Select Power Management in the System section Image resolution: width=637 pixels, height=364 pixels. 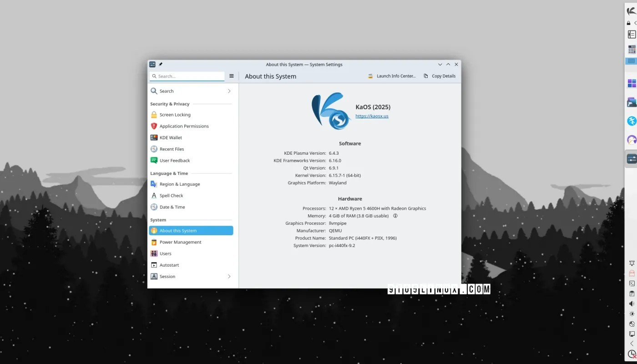point(181,242)
